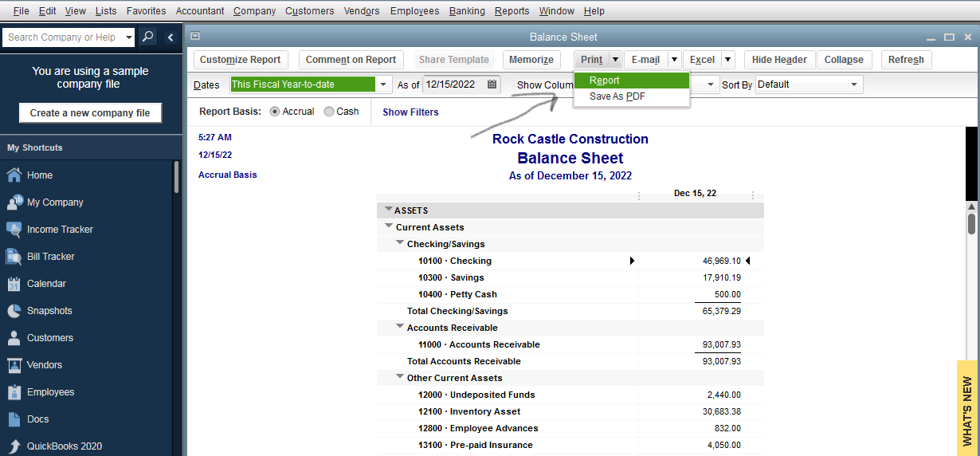The image size is (980, 456).
Task: Open Income Tracker shortcut
Action: (60, 230)
